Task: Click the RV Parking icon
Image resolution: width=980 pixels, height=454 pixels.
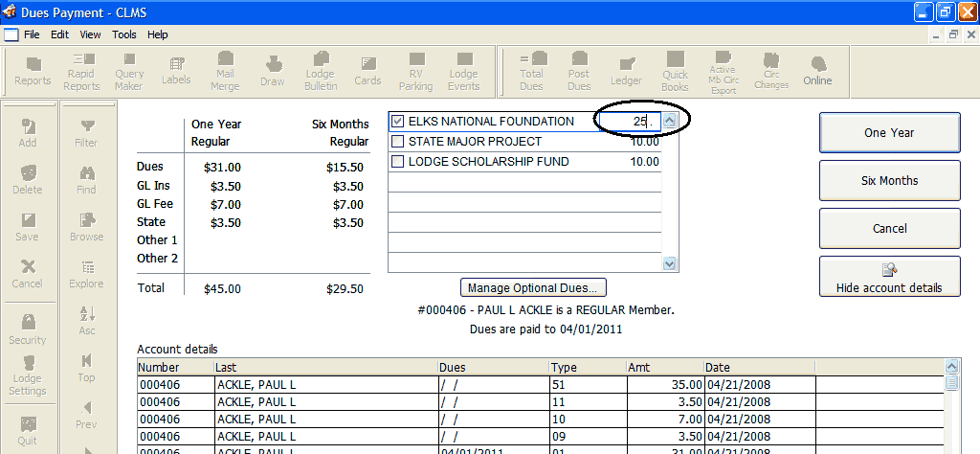Action: click(x=415, y=71)
